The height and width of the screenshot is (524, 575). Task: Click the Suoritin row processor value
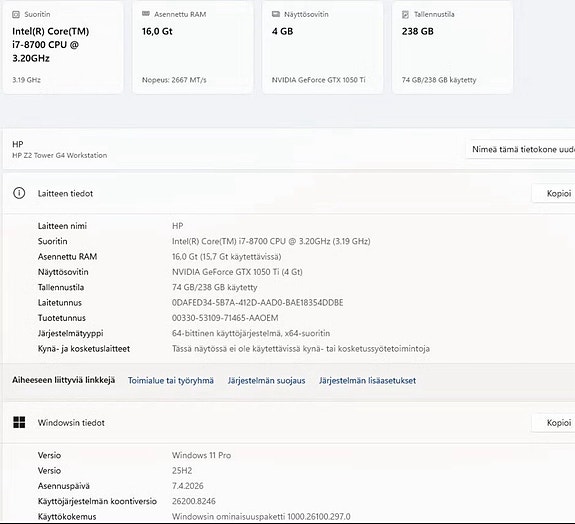point(271,241)
